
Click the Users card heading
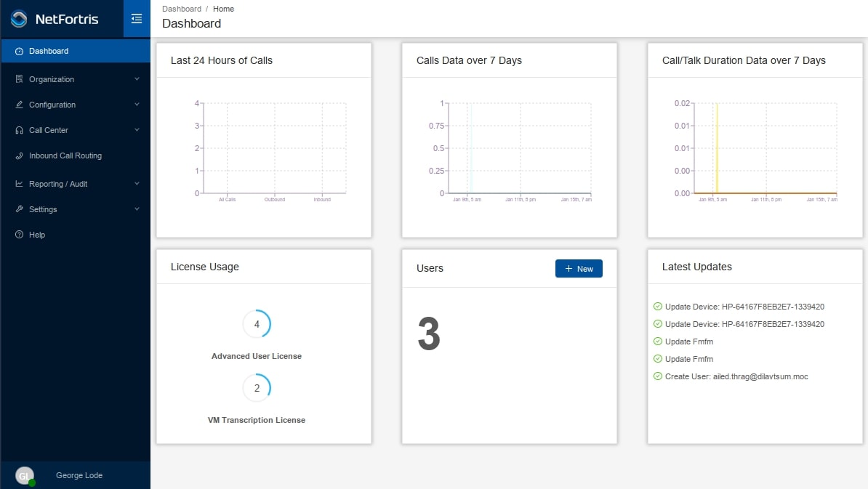(x=430, y=268)
